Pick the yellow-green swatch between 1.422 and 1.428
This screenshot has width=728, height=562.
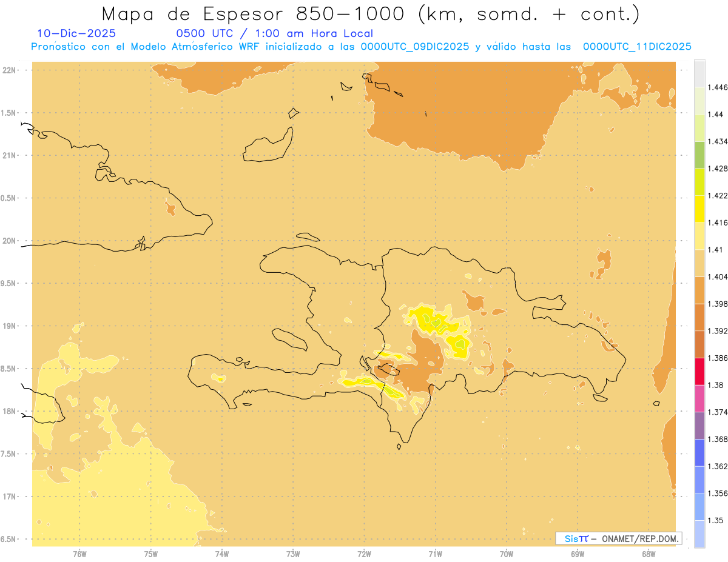699,181
